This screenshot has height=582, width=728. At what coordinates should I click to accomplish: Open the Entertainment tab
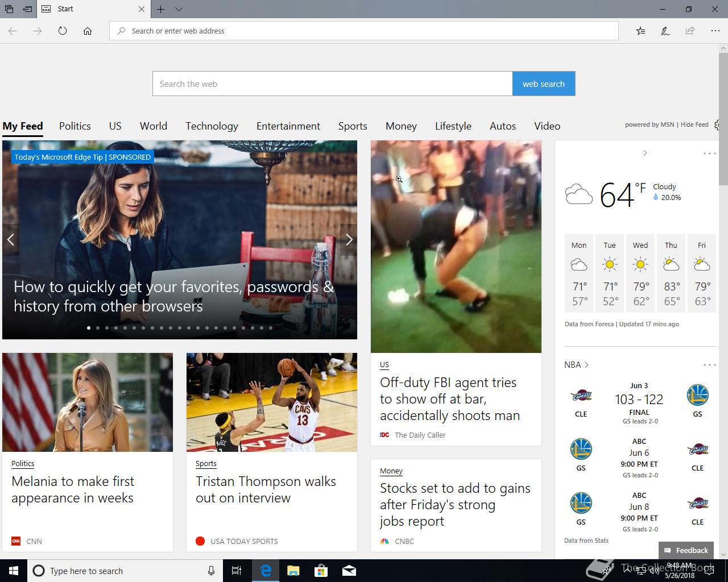(288, 126)
